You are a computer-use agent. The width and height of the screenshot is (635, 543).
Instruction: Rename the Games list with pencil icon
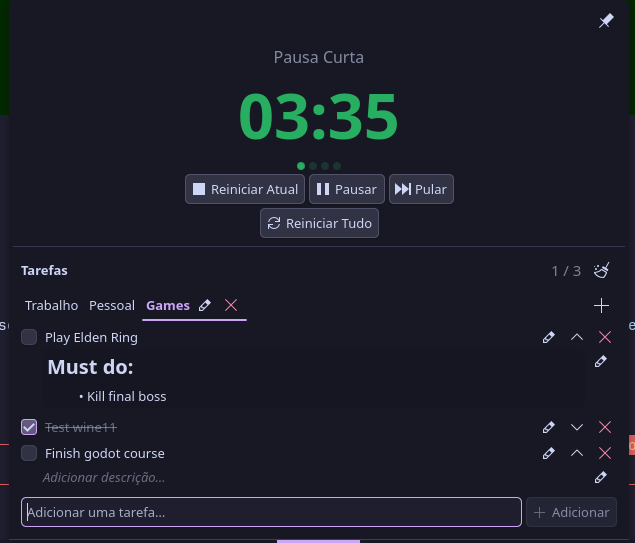click(x=205, y=305)
